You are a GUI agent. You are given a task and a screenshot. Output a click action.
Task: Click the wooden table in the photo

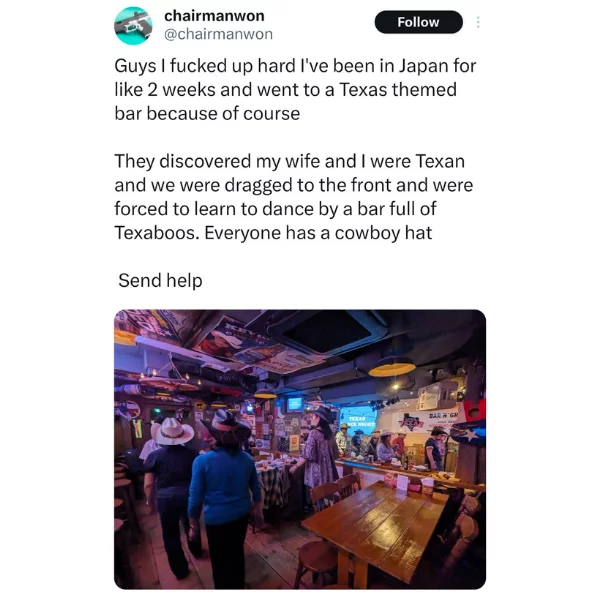click(377, 522)
